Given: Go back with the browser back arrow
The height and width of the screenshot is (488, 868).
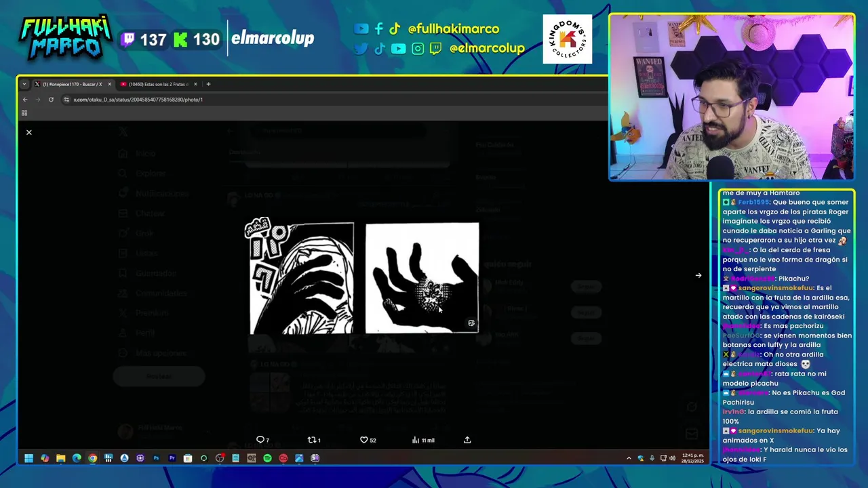Looking at the screenshot, I should pyautogui.click(x=25, y=100).
